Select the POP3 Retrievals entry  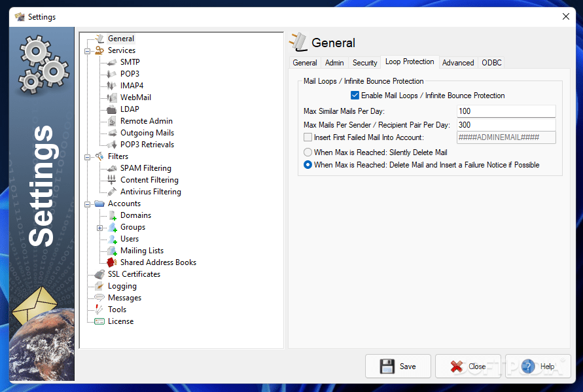(x=148, y=144)
